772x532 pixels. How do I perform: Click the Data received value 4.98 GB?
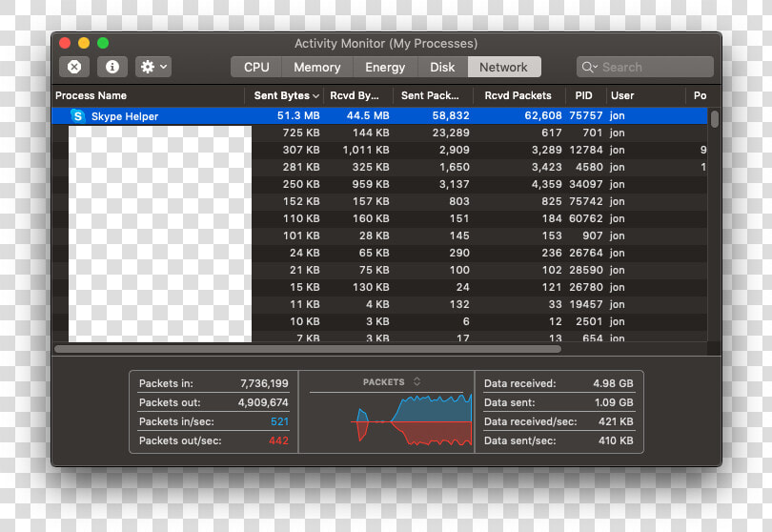coord(613,383)
